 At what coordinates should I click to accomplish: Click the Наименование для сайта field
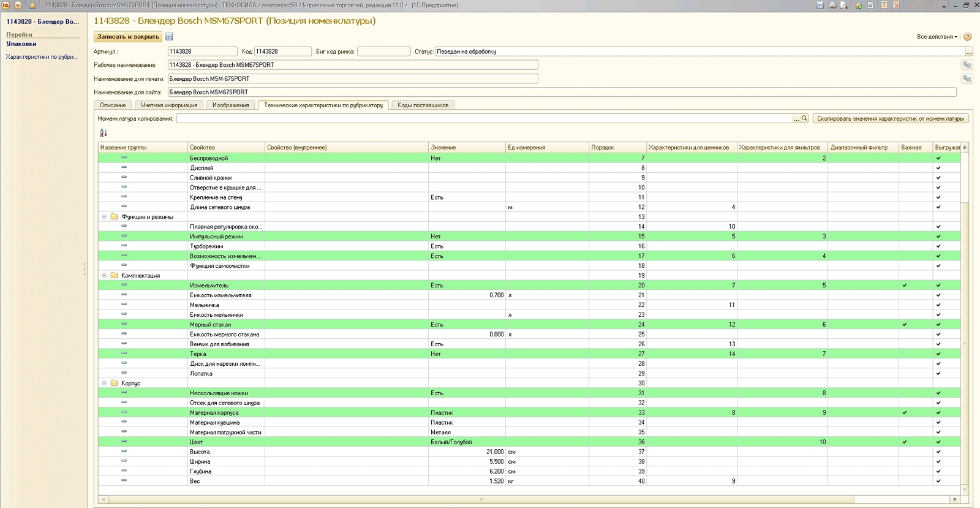pos(562,93)
